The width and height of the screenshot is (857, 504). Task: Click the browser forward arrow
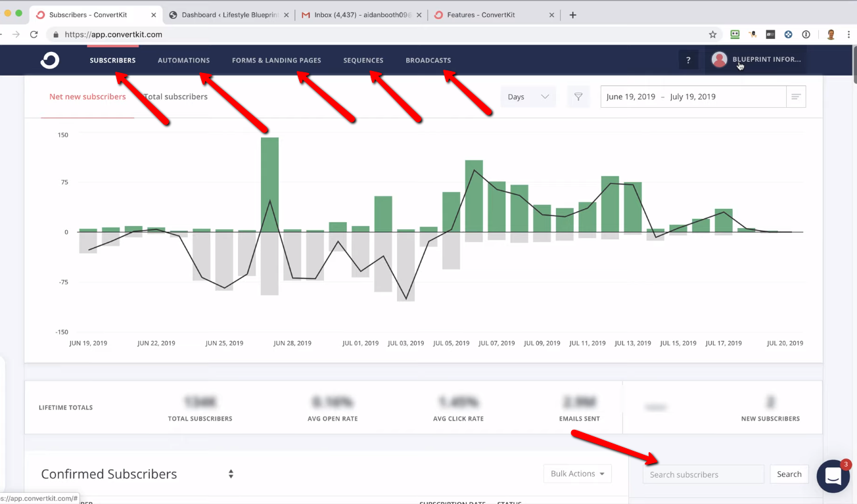click(x=15, y=34)
